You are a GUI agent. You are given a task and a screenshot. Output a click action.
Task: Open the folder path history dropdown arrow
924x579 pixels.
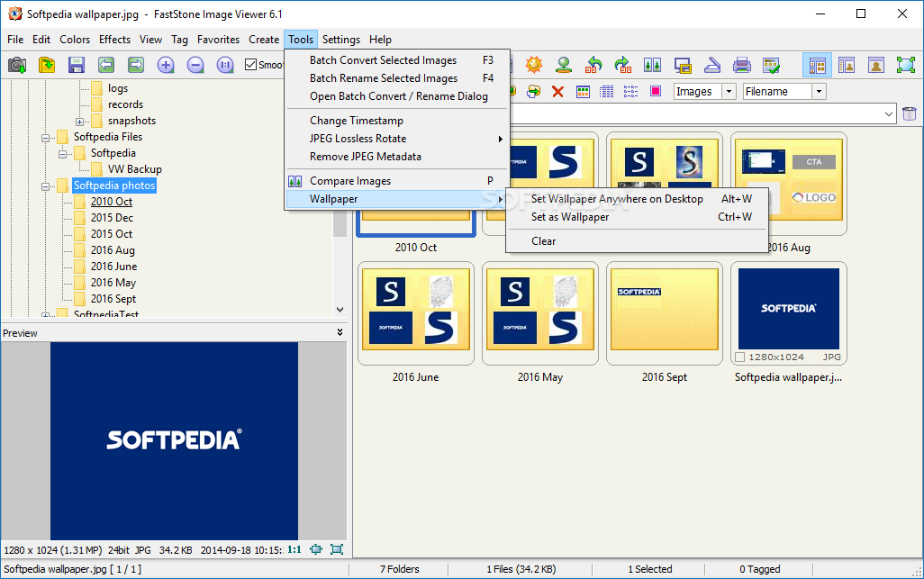point(889,113)
